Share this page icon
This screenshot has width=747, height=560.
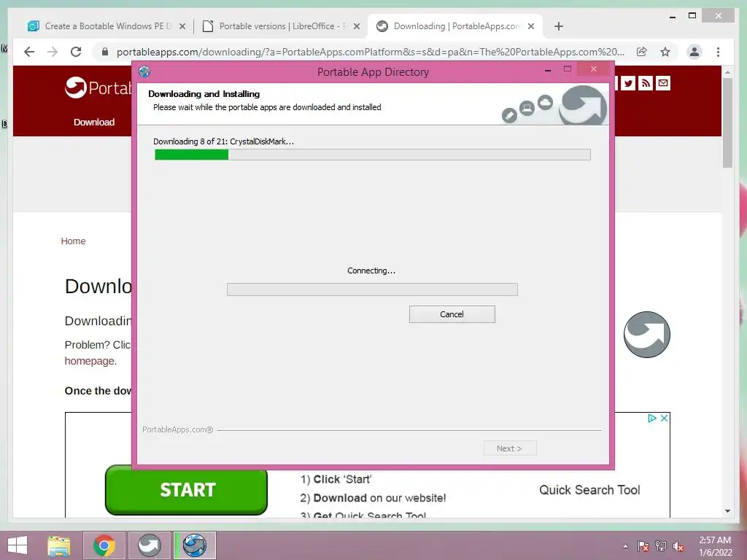point(642,52)
